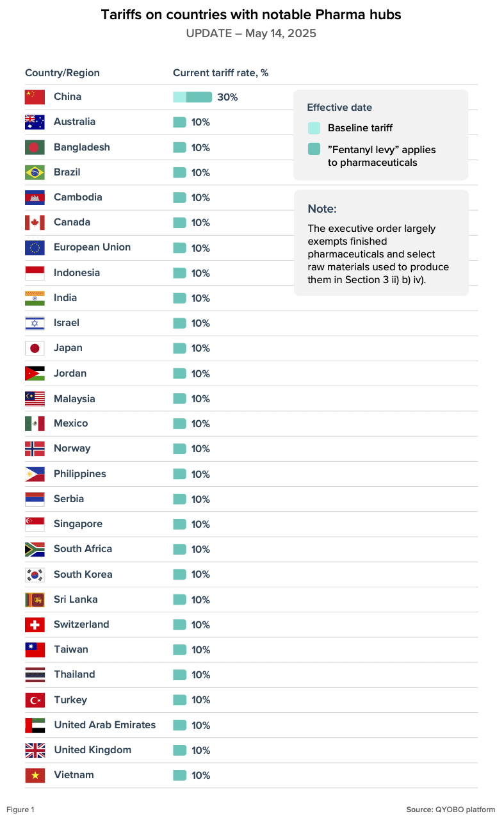Click the Source: QYOBO platform text
The image size is (504, 816).
(x=450, y=810)
